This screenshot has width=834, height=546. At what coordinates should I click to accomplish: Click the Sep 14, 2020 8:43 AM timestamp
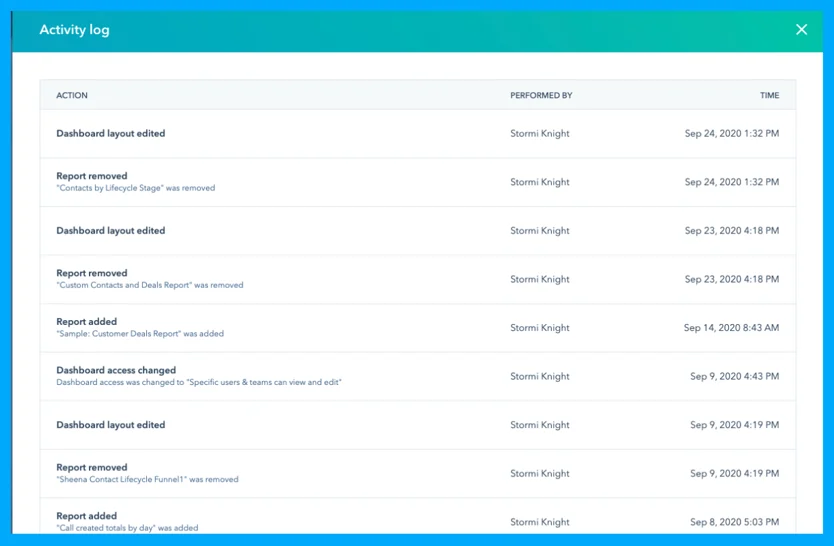coord(731,328)
